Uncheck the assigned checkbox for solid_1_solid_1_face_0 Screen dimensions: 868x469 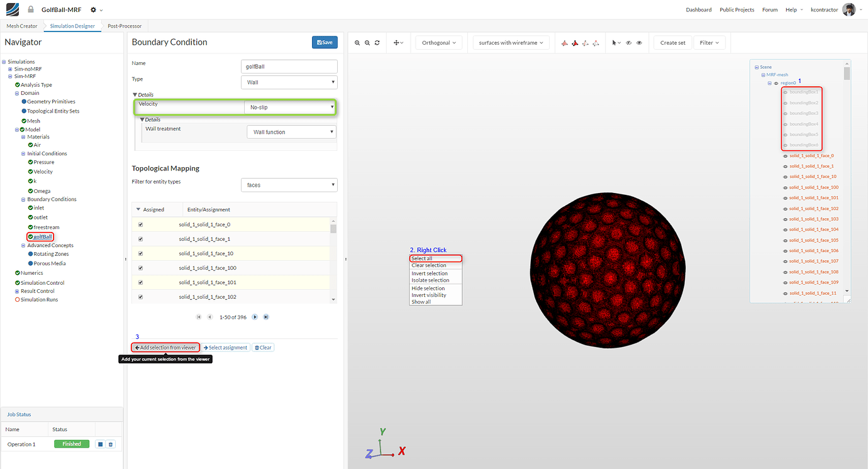(x=140, y=224)
